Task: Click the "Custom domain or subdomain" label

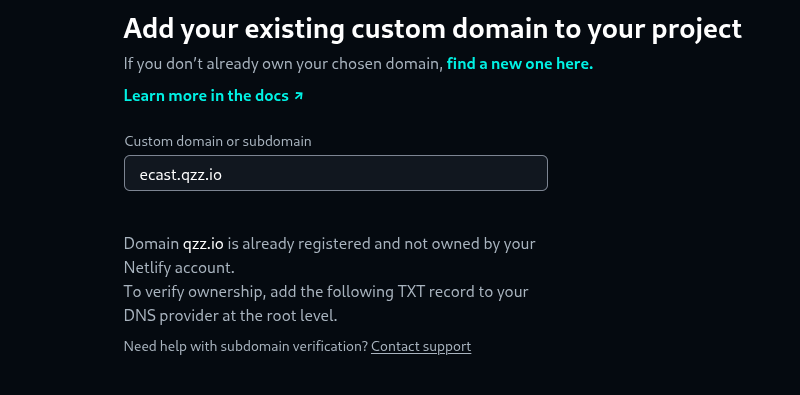Action: click(x=218, y=141)
